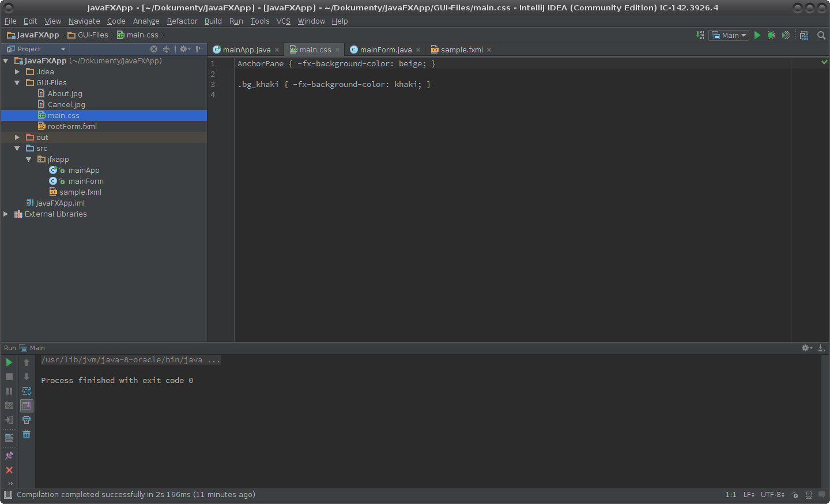Collapse all in Project panel toolbar
Viewport: 830px width, 504px height.
pyautogui.click(x=167, y=49)
